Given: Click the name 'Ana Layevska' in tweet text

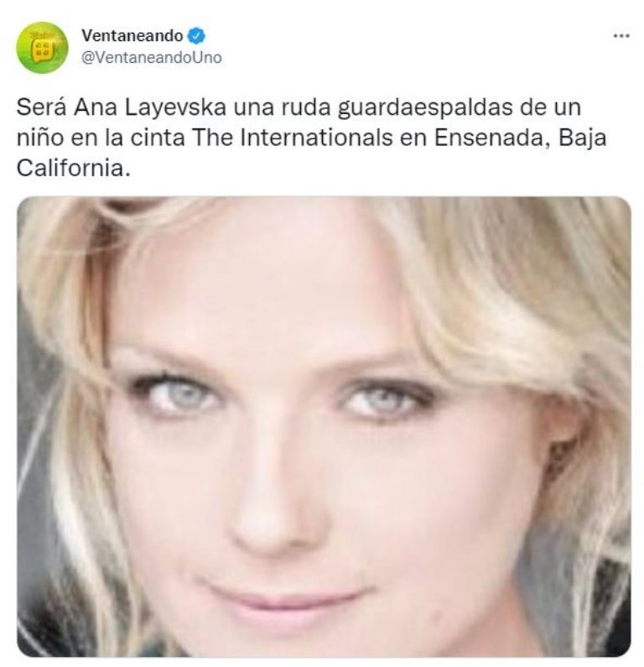Looking at the screenshot, I should click(x=150, y=108).
